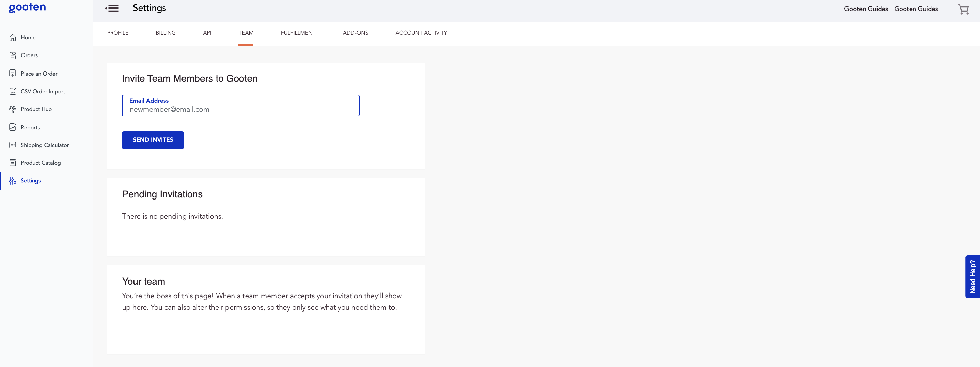Open Gooten Guides in the header
The width and height of the screenshot is (980, 367).
tap(866, 9)
